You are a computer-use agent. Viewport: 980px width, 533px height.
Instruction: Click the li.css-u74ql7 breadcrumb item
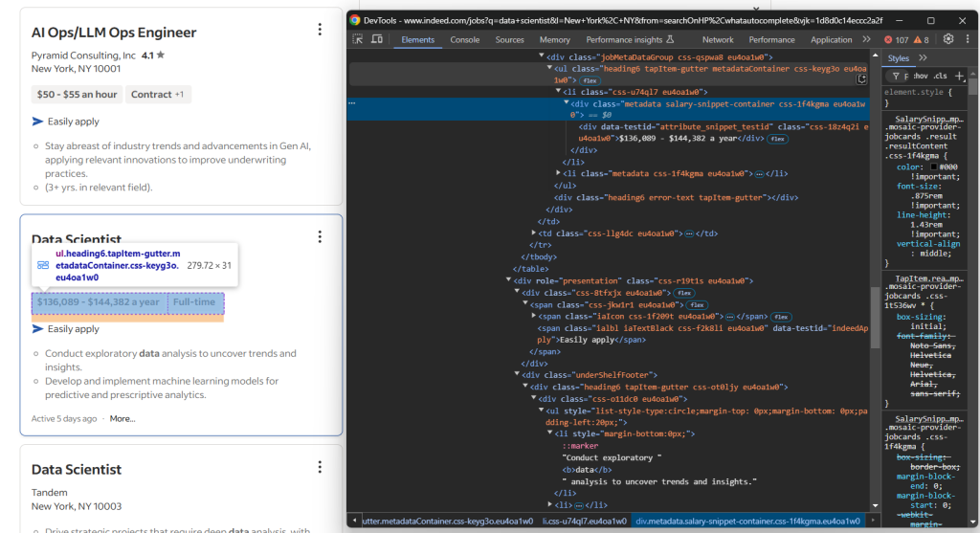tap(584, 521)
